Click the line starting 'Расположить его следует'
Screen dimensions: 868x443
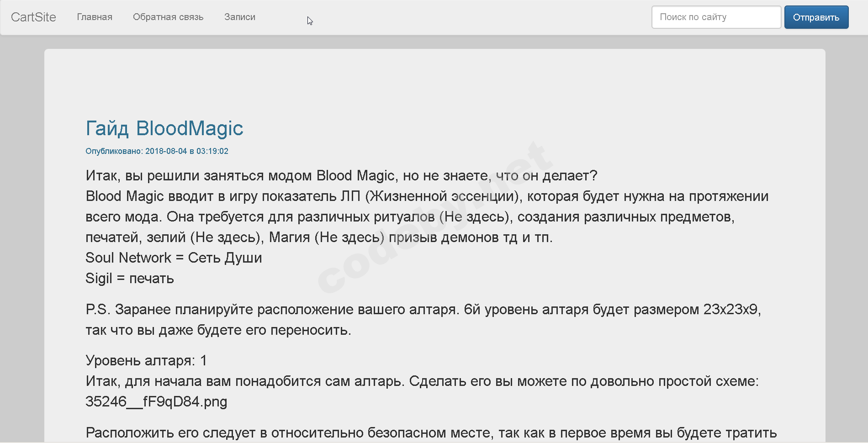[x=431, y=432]
